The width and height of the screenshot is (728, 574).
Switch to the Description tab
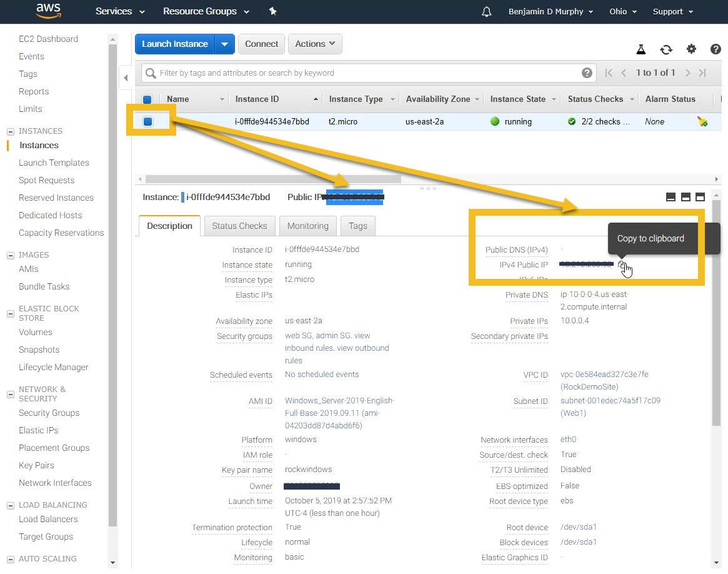tap(169, 226)
